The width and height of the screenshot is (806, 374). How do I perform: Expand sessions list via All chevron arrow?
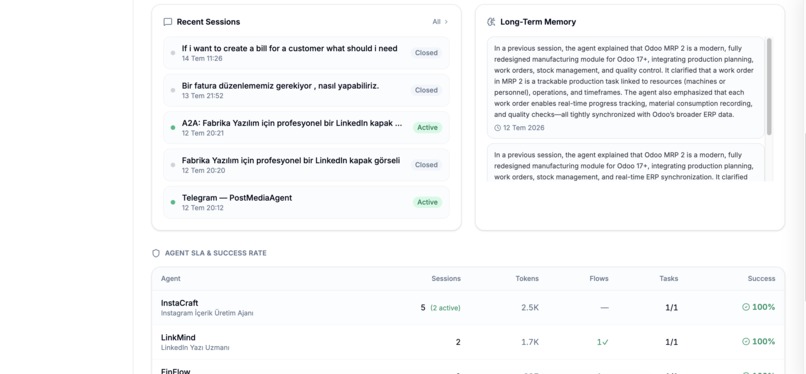point(446,22)
